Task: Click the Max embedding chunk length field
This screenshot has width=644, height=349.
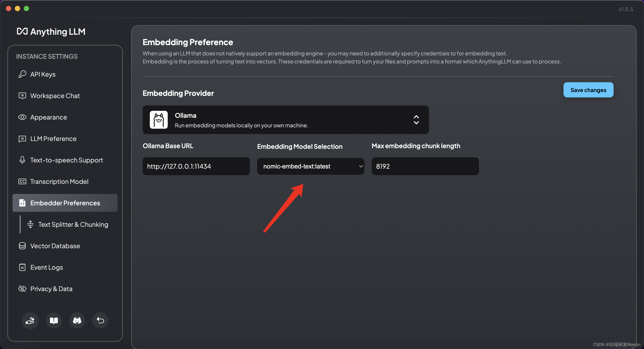Action: click(x=425, y=166)
